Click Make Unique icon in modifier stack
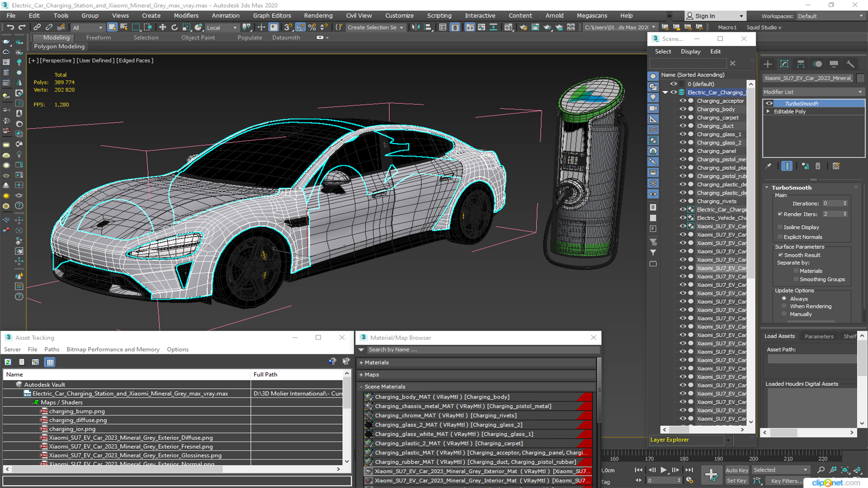Viewport: 868px width, 488px height. click(805, 166)
